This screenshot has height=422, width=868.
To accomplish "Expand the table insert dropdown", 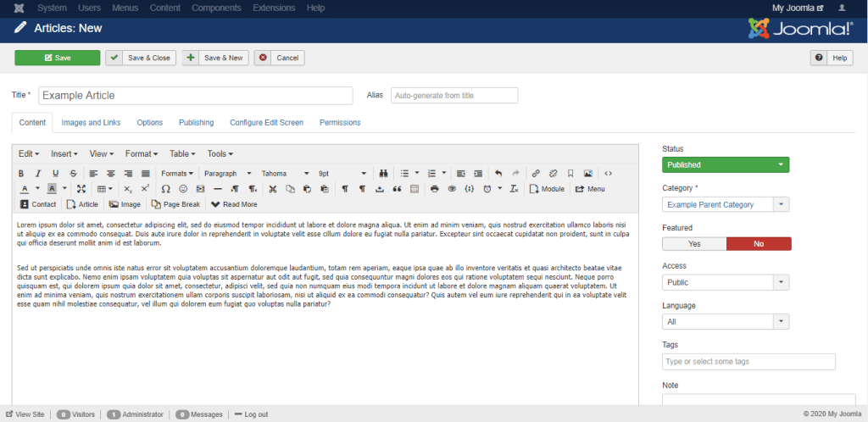I will [104, 189].
